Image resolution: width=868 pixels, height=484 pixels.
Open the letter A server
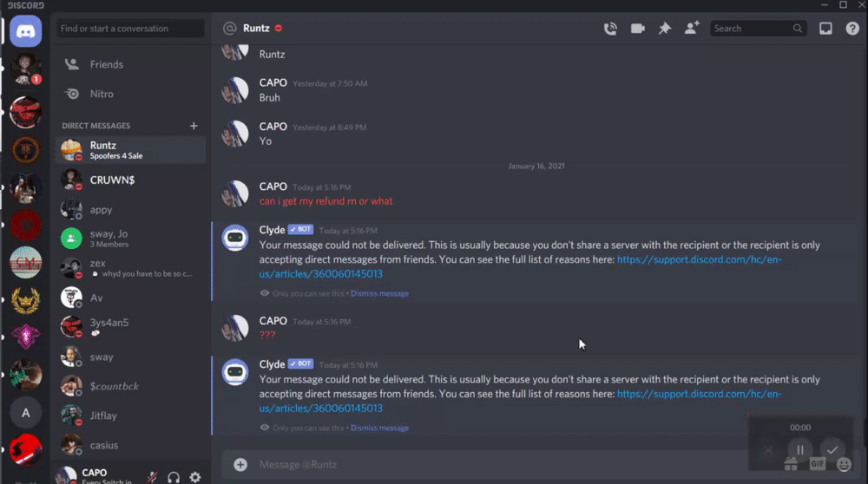(25, 413)
